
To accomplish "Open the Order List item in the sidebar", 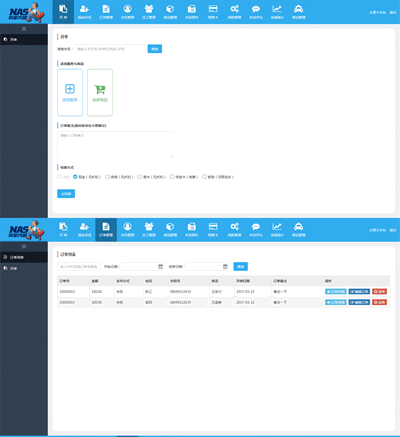I will [x=24, y=257].
